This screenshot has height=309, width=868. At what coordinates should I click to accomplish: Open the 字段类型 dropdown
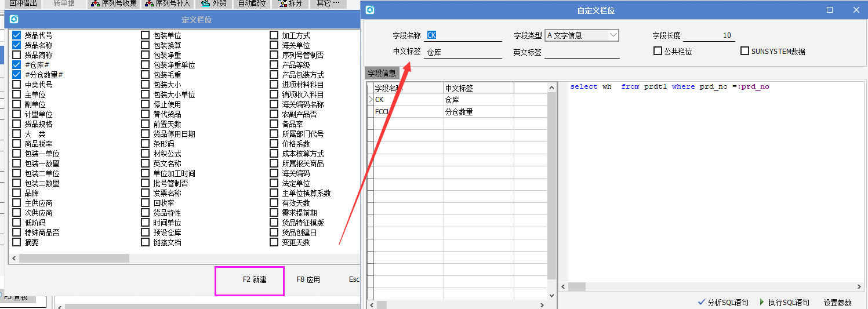coord(613,35)
